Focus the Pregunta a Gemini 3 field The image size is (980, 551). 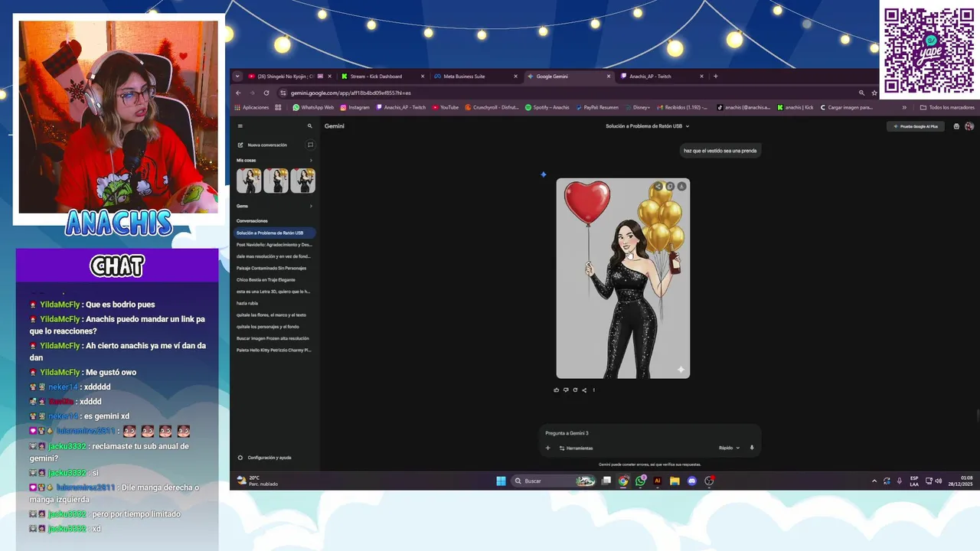click(649, 433)
